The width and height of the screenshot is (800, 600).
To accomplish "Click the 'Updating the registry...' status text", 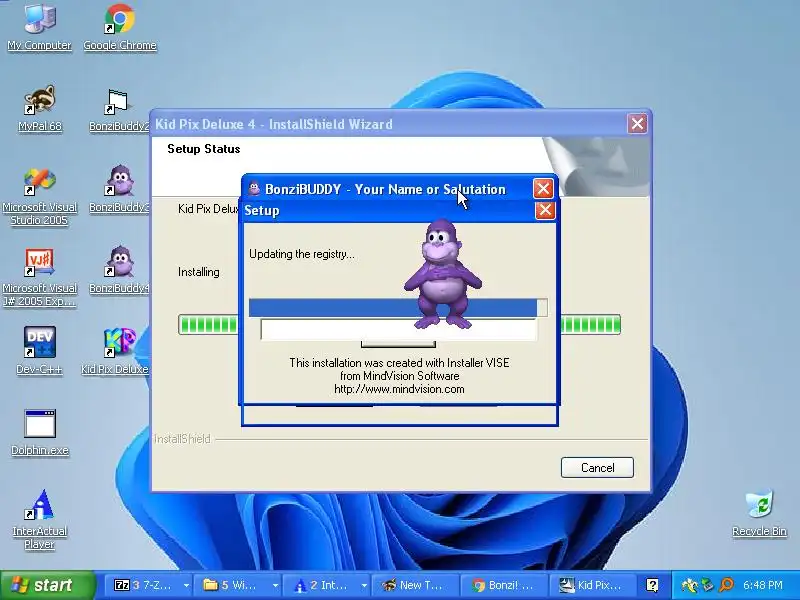I will point(302,254).
